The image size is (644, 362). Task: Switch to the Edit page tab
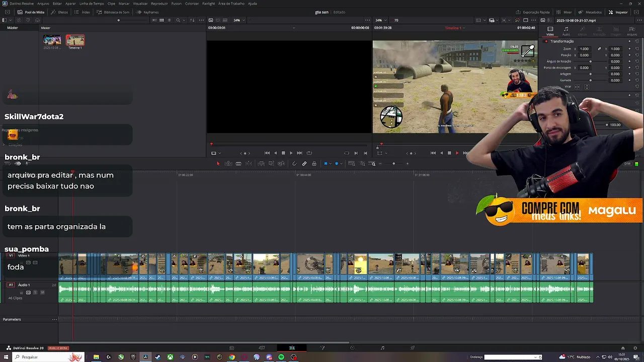(292, 348)
